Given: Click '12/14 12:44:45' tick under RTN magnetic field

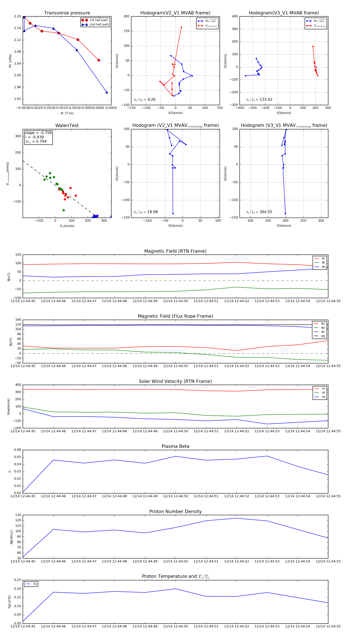Looking at the screenshot, I should (23, 301).
